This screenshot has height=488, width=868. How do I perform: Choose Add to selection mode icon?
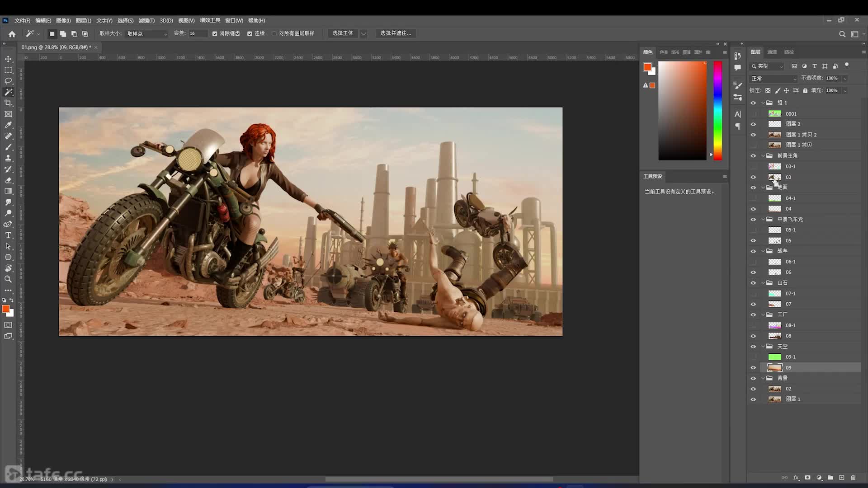pos(63,34)
